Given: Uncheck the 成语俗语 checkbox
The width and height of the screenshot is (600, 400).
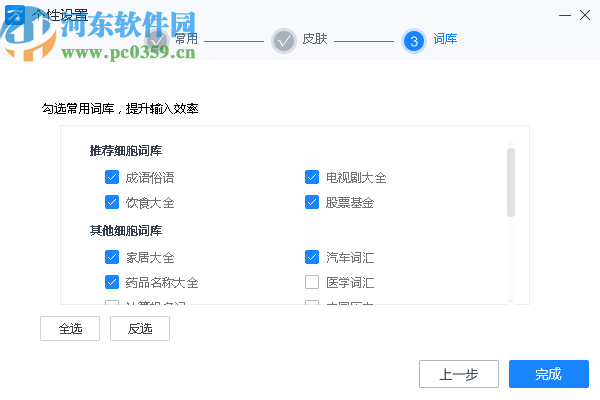Looking at the screenshot, I should pos(112,177).
